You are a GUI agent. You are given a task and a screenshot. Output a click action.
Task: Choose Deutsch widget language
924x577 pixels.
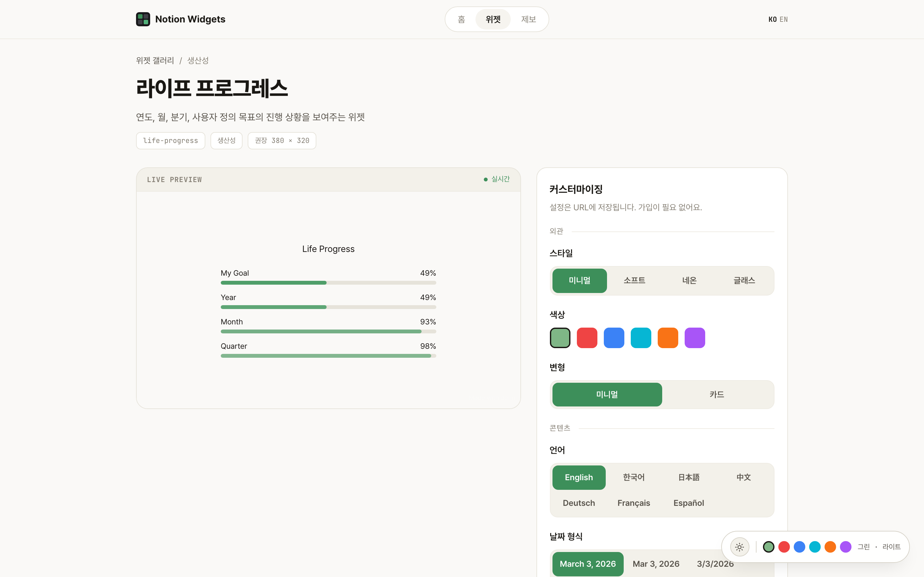click(x=579, y=503)
